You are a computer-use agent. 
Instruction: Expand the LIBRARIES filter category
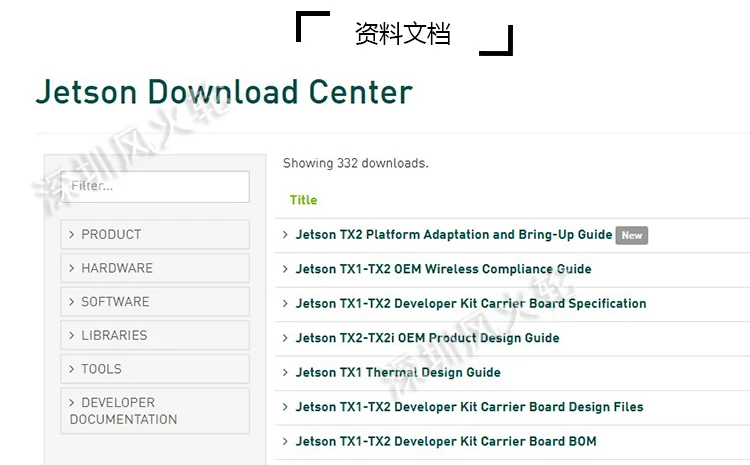click(155, 335)
